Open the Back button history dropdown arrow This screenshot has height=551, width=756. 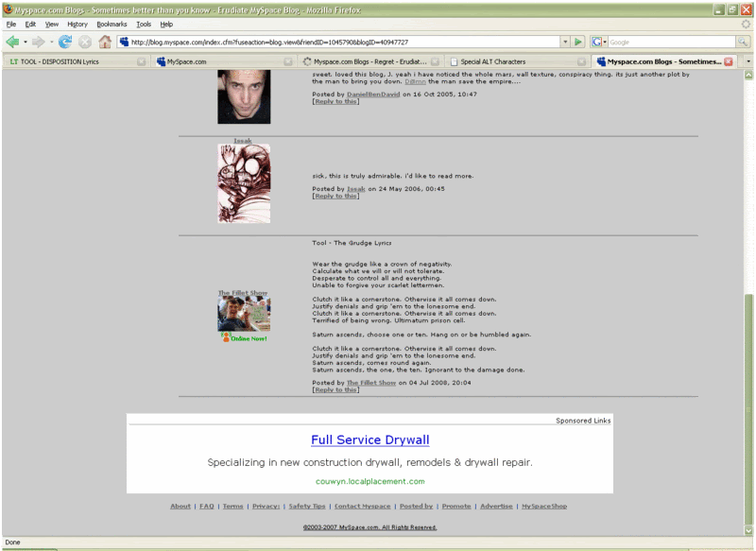[x=26, y=42]
